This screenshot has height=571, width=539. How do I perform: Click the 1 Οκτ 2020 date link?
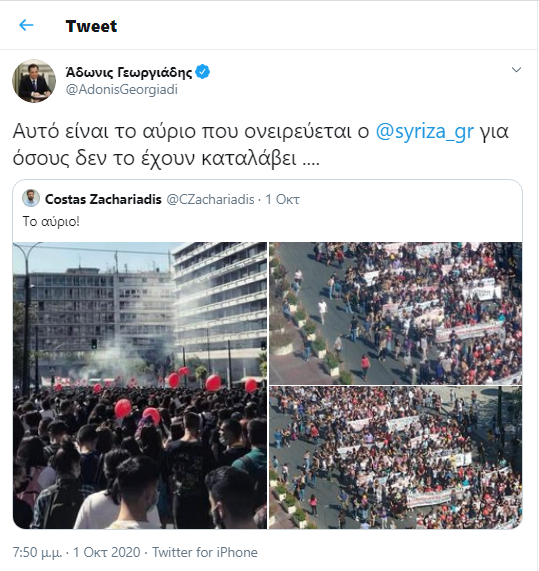(107, 552)
